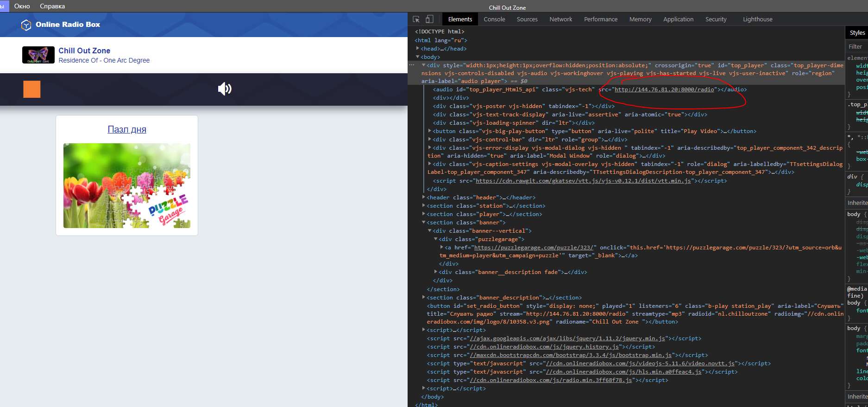Screen dimensions: 868x407
Task: Mute the radio using speaker icon
Action: click(225, 89)
